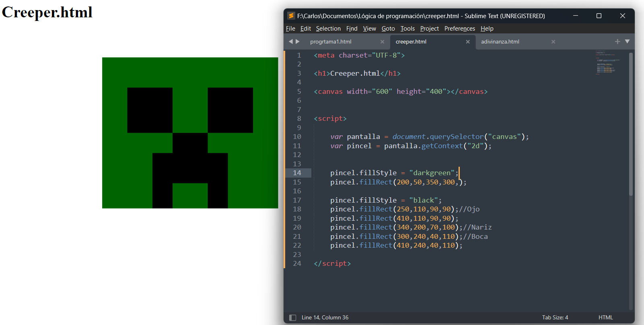Click the creeper's left eye on canvas

(x=150, y=110)
